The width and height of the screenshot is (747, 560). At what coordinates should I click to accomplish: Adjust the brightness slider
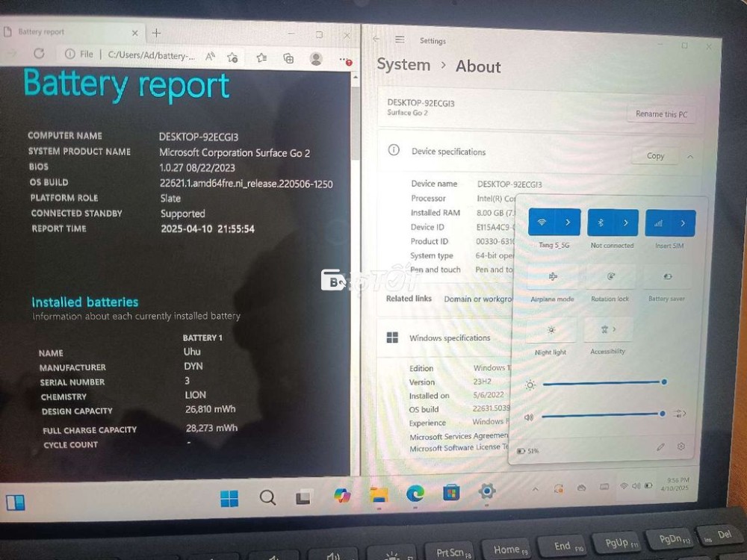[x=604, y=382]
